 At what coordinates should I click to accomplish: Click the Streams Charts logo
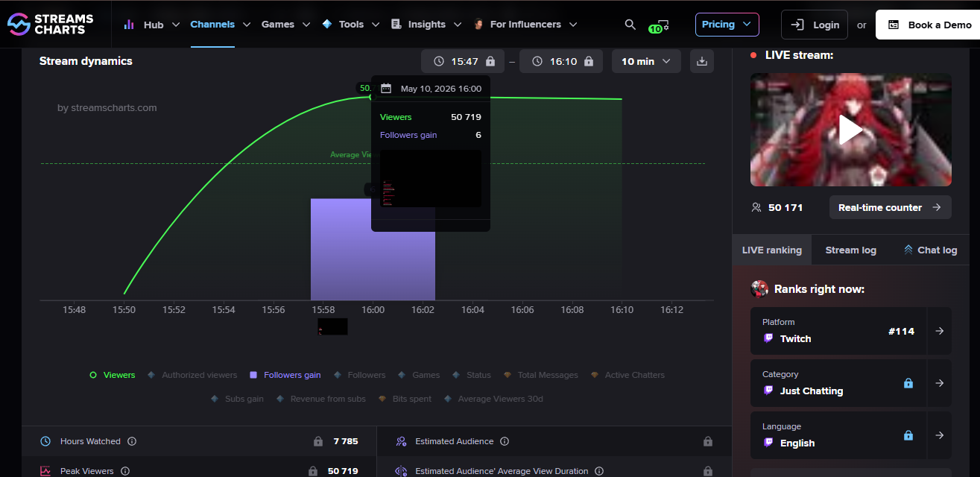51,25
